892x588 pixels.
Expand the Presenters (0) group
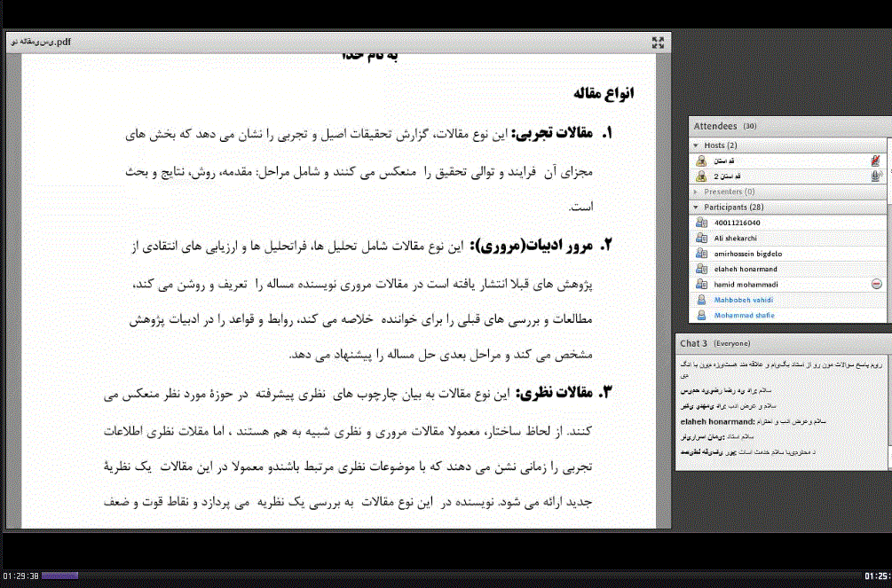696,192
